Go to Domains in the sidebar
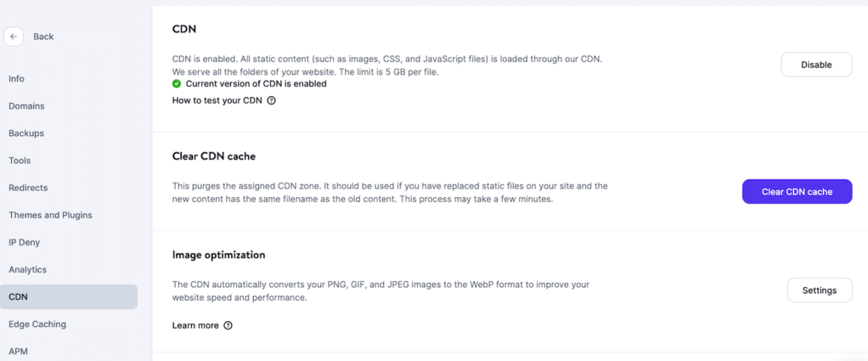The height and width of the screenshot is (361, 868). (x=26, y=106)
